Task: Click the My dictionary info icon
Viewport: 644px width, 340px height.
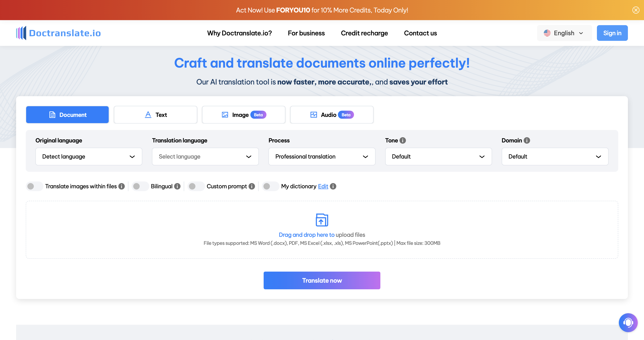Action: [333, 186]
